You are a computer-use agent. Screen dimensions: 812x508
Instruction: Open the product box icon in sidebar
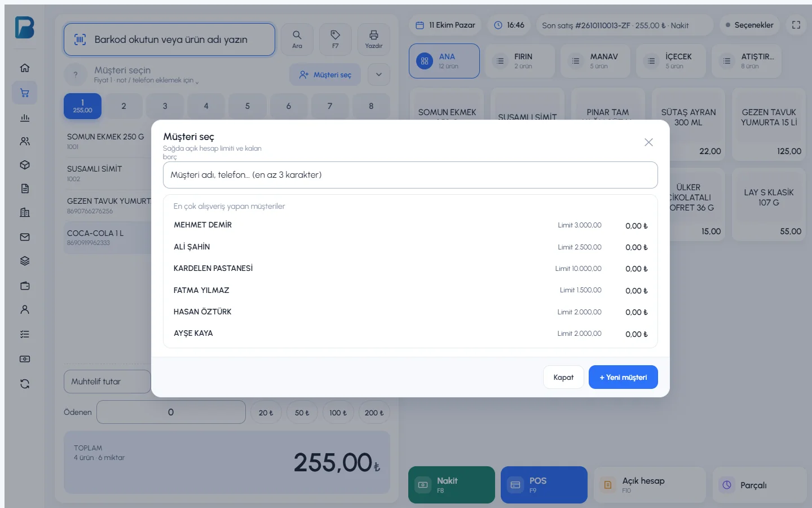click(25, 165)
